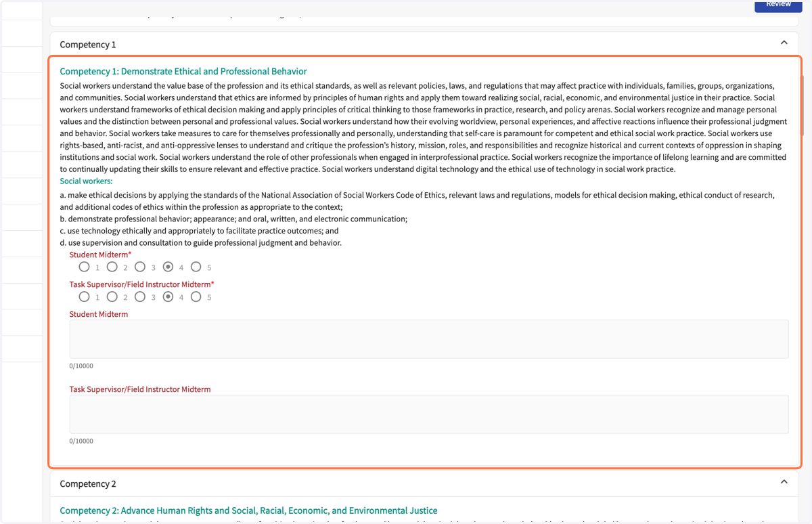The height and width of the screenshot is (524, 812).
Task: Collapse the Competency 2 section chevron
Action: (784, 482)
